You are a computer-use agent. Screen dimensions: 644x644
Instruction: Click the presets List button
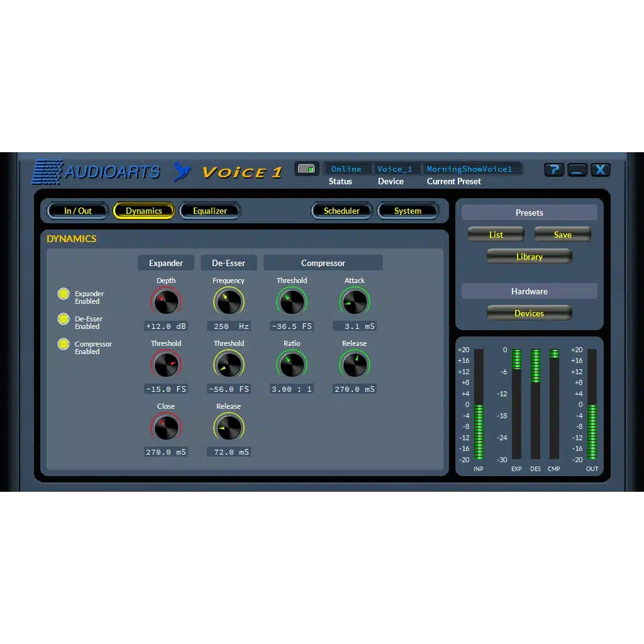click(496, 235)
